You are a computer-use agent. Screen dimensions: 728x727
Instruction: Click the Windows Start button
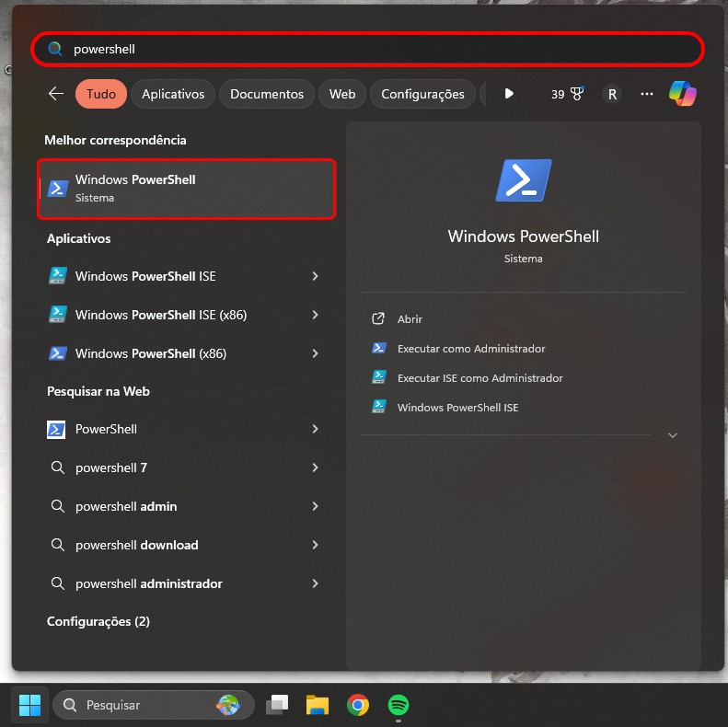point(30,705)
